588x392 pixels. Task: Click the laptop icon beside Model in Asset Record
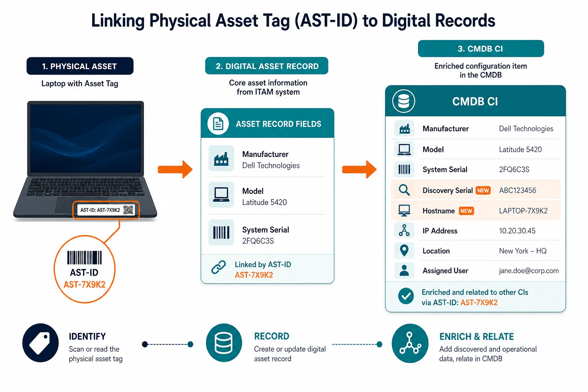pos(221,194)
